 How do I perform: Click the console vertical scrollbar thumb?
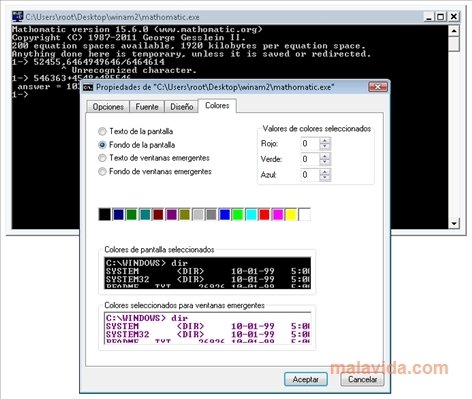(454, 44)
